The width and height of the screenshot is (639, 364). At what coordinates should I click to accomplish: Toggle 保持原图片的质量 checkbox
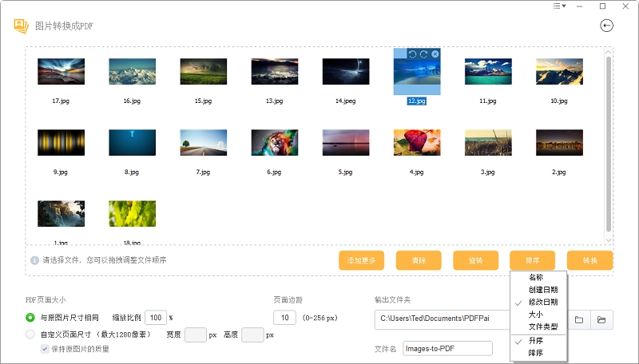[45, 349]
